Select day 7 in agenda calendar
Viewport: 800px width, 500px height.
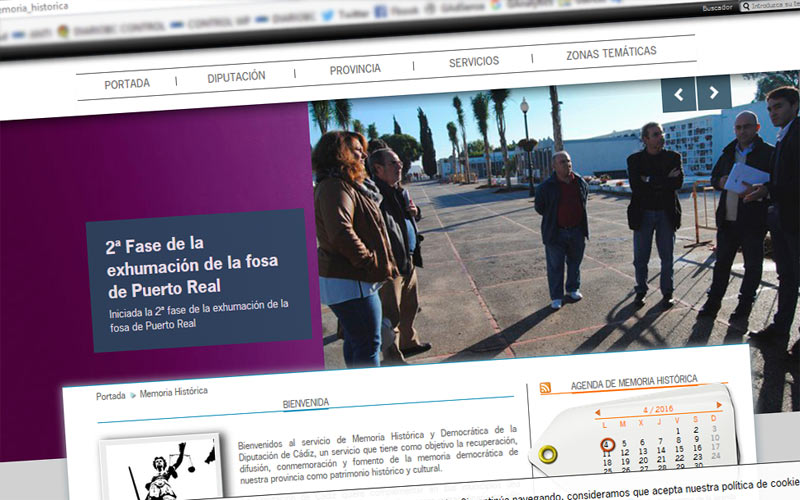[660, 441]
